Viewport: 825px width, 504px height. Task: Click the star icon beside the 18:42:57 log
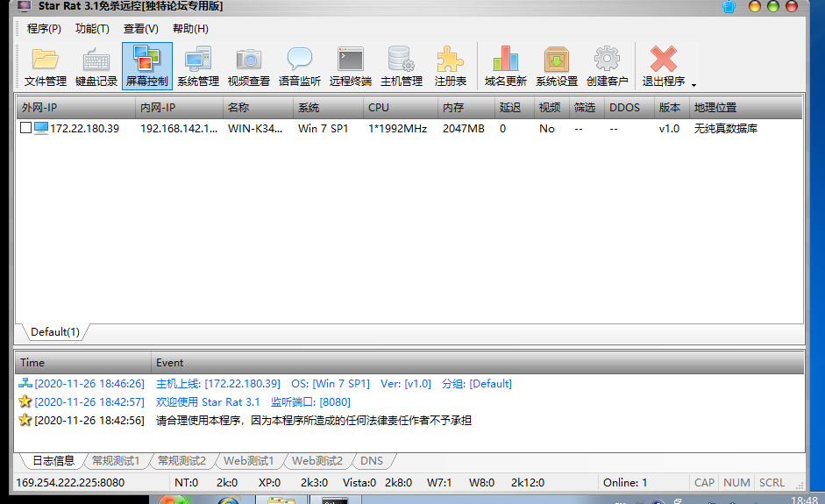click(25, 401)
